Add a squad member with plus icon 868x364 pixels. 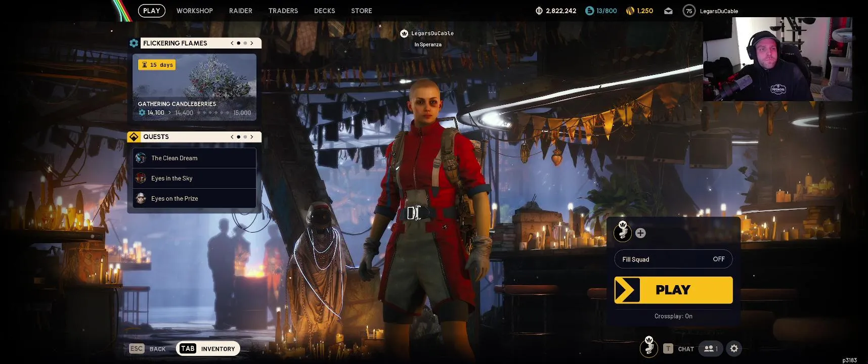[x=640, y=233]
